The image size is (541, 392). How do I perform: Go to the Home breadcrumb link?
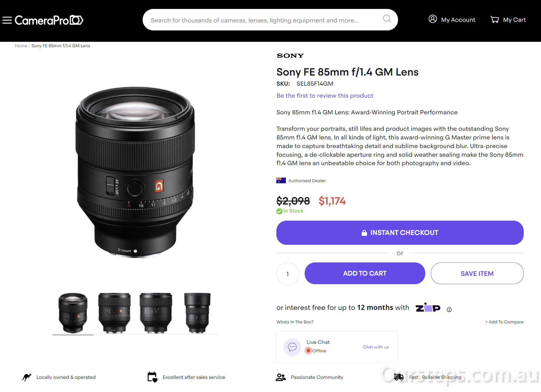click(x=21, y=46)
